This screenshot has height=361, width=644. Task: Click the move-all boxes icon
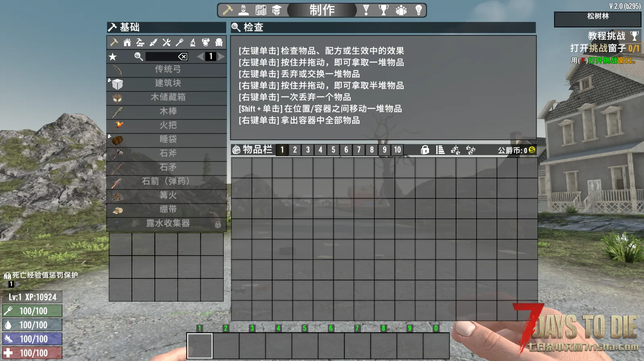click(471, 150)
